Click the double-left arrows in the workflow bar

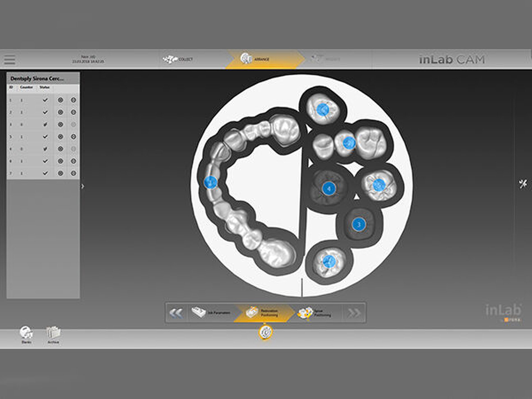(176, 312)
